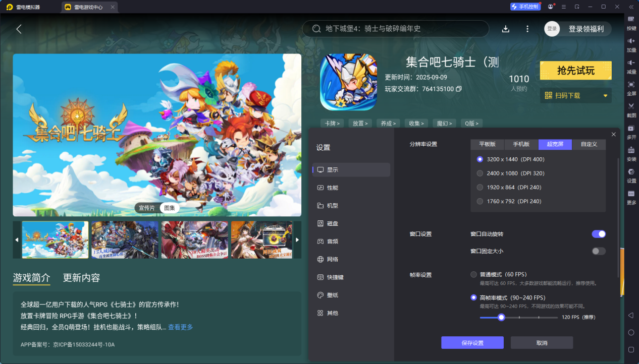Select the 3200 x 1440 resolution option
Image resolution: width=639 pixels, height=364 pixels.
(x=480, y=159)
